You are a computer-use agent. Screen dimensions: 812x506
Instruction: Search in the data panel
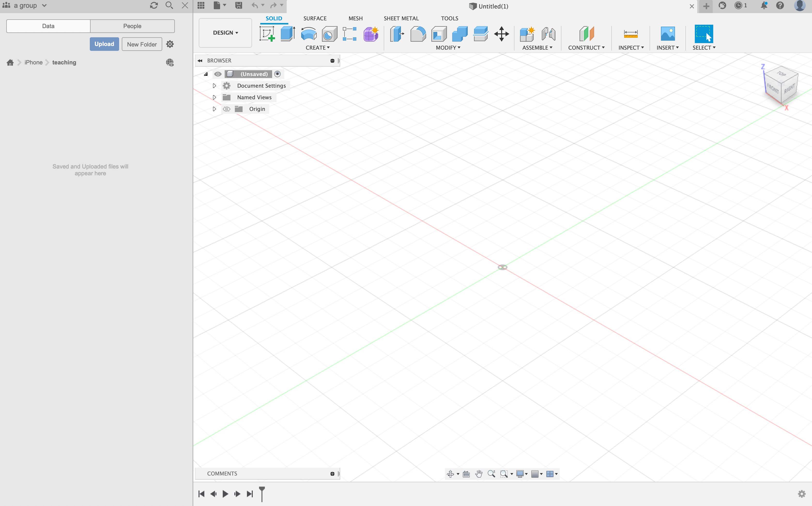[x=169, y=5]
